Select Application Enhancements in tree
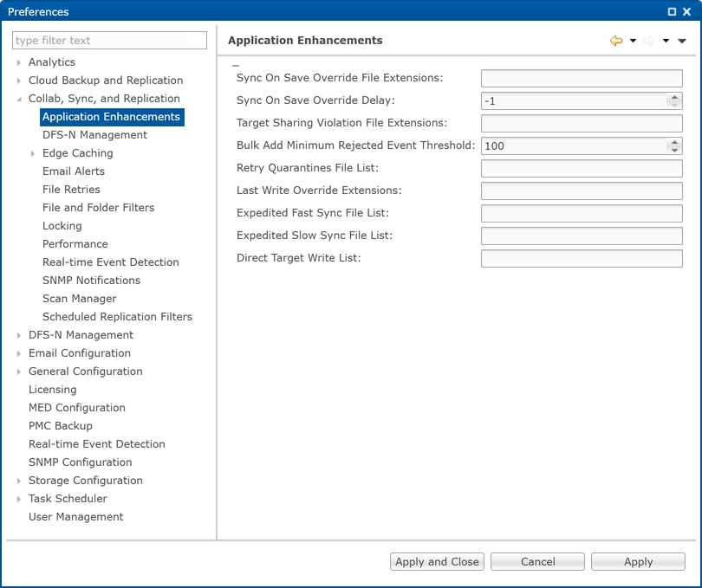 click(x=112, y=117)
